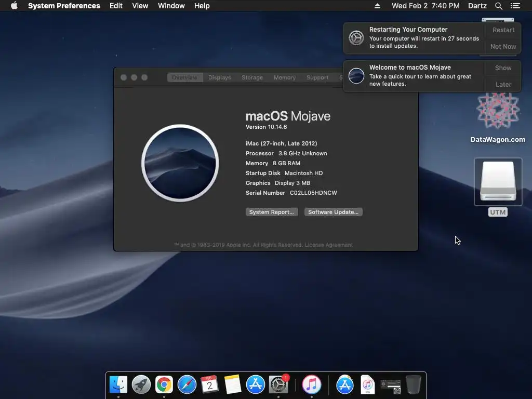Screen dimensions: 532x399
Task: Launch Launchpad rocket icon in Dock
Action: pos(141,384)
